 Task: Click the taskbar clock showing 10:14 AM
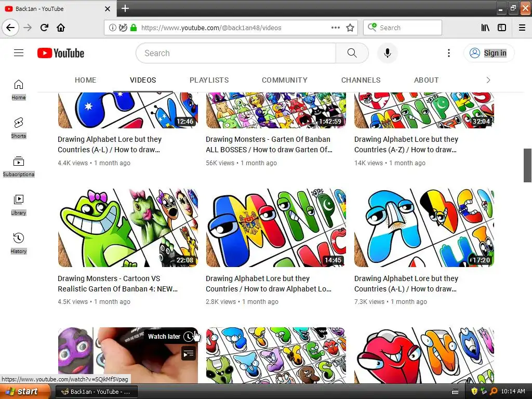[x=513, y=391]
